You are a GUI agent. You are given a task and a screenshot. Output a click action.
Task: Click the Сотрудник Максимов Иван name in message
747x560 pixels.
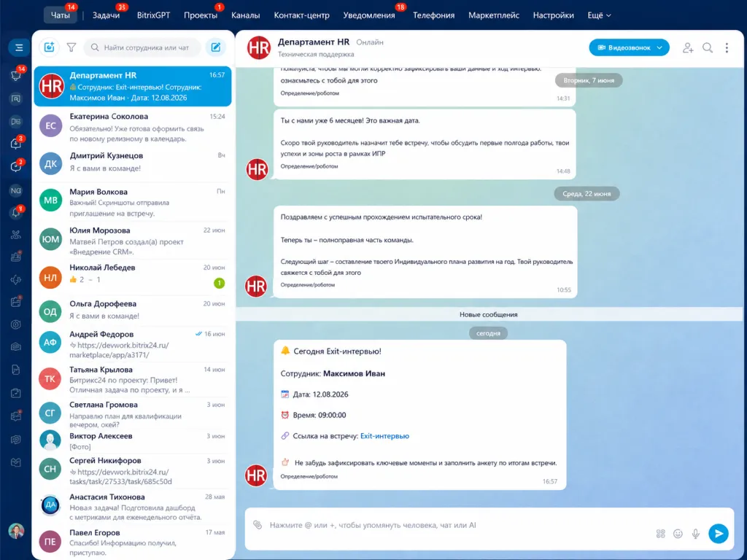point(354,373)
